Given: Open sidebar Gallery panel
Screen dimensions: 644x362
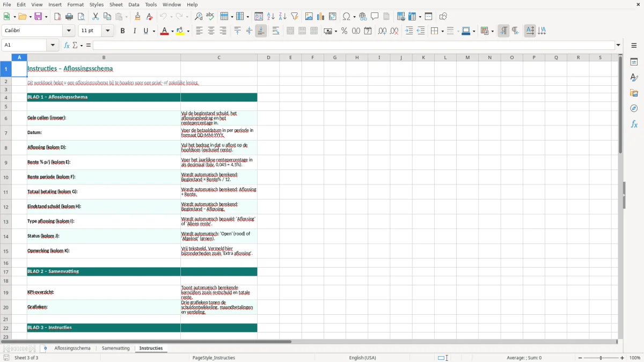Looking at the screenshot, I should [634, 93].
